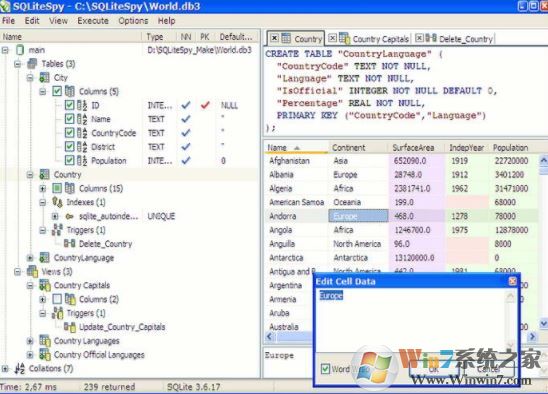Expand the Country Columns (15) node
The height and width of the screenshot is (394, 548).
[43, 188]
